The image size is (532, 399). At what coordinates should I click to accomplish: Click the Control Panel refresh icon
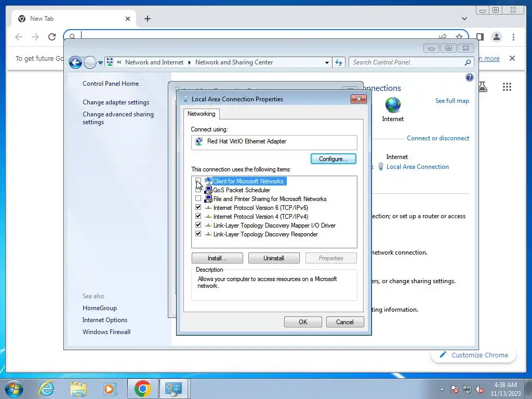(339, 62)
